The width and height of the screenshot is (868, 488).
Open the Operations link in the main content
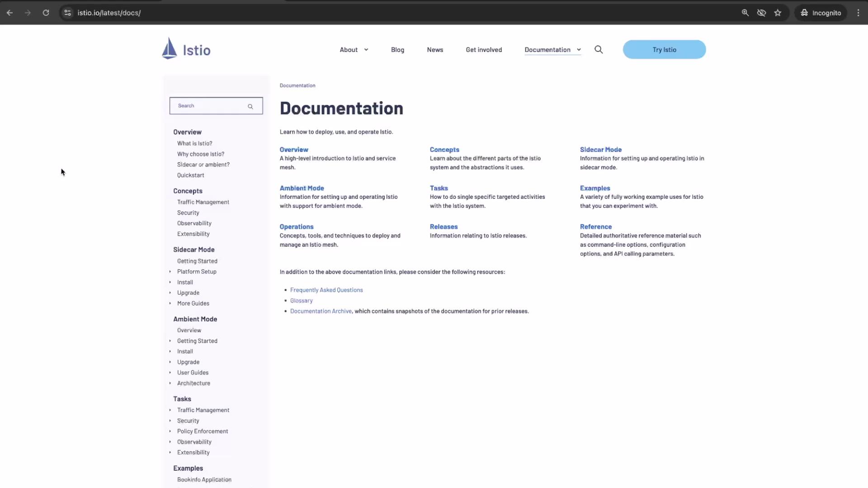(x=296, y=227)
